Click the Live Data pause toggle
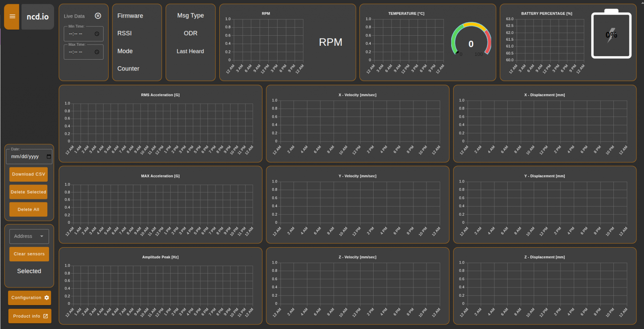The height and width of the screenshot is (329, 644). coord(98,16)
